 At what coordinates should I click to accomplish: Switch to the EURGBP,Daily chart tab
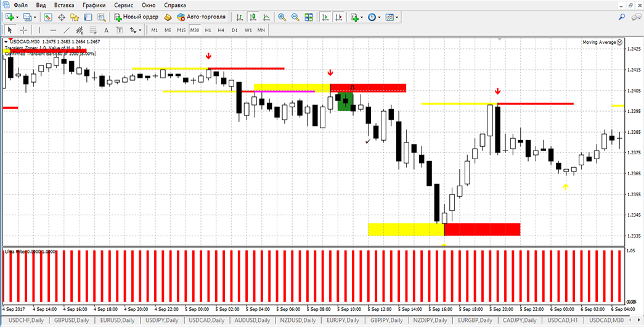pos(474,320)
